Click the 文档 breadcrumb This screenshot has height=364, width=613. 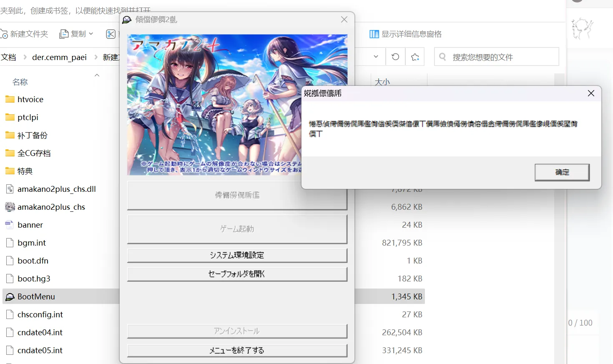click(x=8, y=57)
